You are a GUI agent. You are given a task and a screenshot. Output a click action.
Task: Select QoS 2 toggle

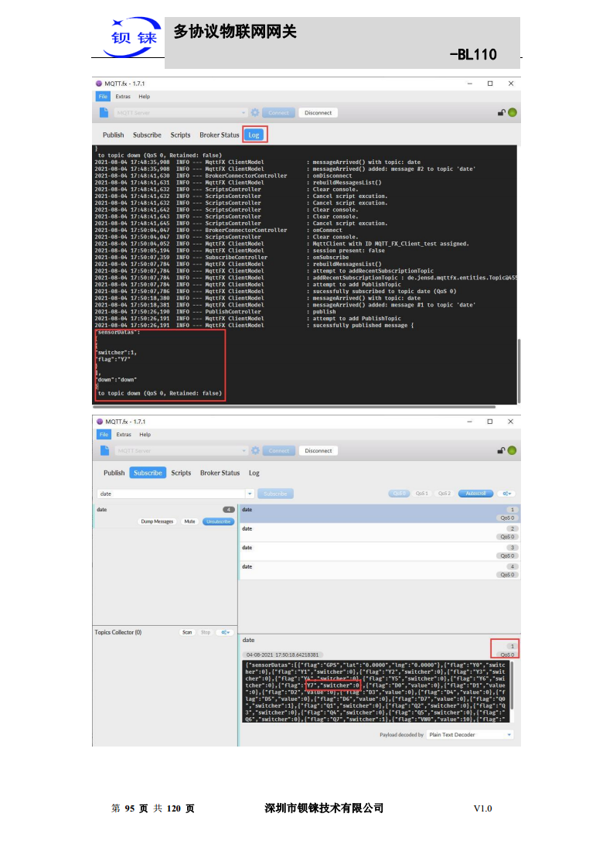[444, 494]
